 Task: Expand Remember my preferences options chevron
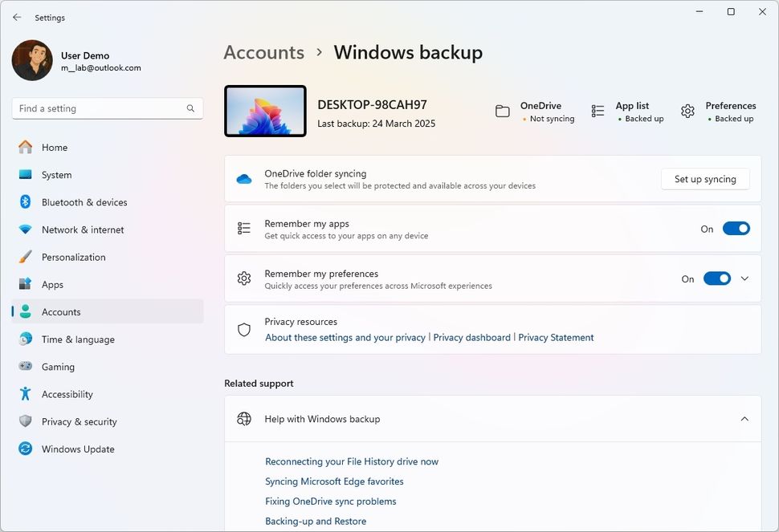click(x=744, y=278)
